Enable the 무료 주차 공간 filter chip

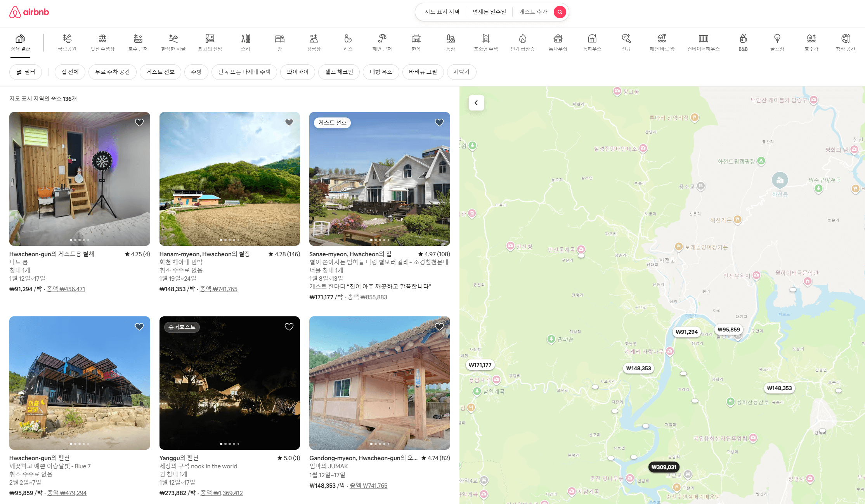[x=113, y=72]
